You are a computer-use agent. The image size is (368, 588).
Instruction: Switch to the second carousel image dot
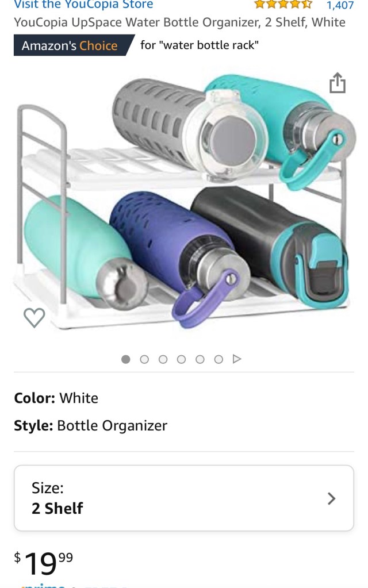144,359
